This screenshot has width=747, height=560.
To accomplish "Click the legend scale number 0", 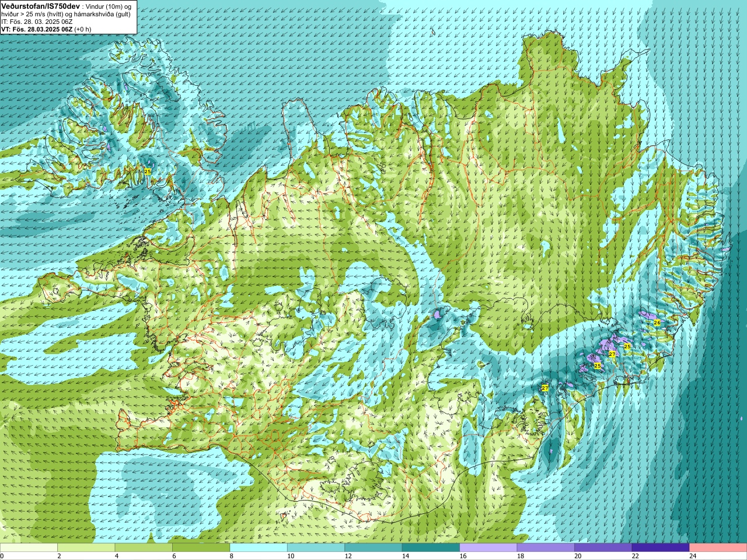I will click(2, 556).
